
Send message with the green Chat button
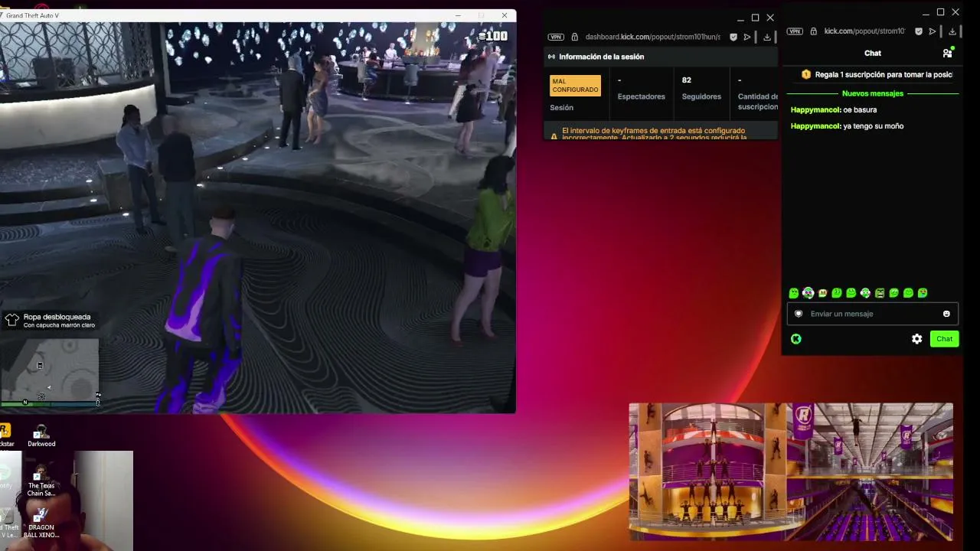tap(944, 339)
